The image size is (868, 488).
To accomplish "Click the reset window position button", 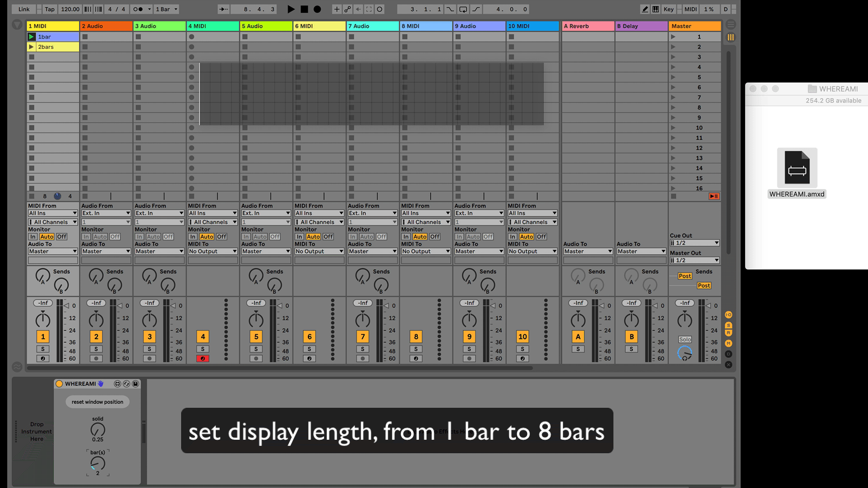I will tap(98, 402).
